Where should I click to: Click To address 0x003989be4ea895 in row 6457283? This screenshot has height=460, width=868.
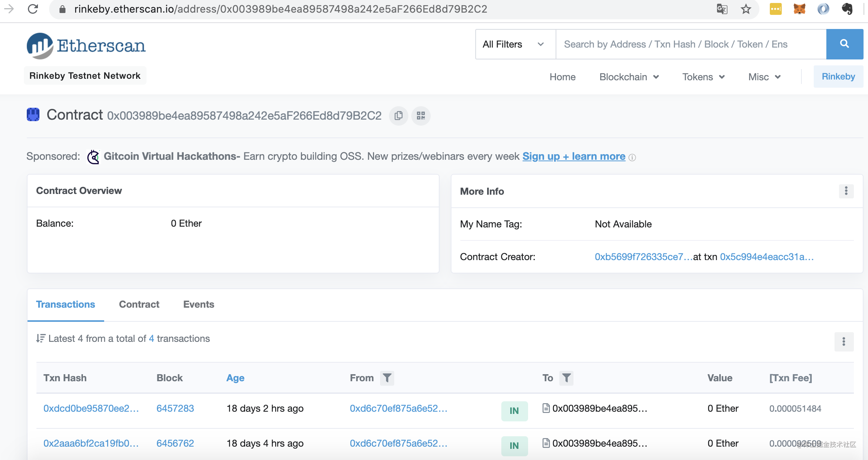[600, 408]
